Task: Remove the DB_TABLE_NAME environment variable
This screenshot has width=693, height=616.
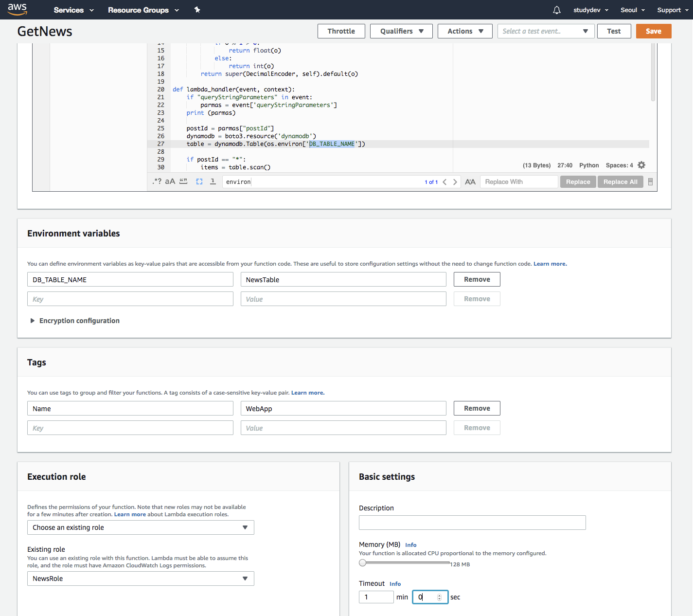Action: click(477, 279)
